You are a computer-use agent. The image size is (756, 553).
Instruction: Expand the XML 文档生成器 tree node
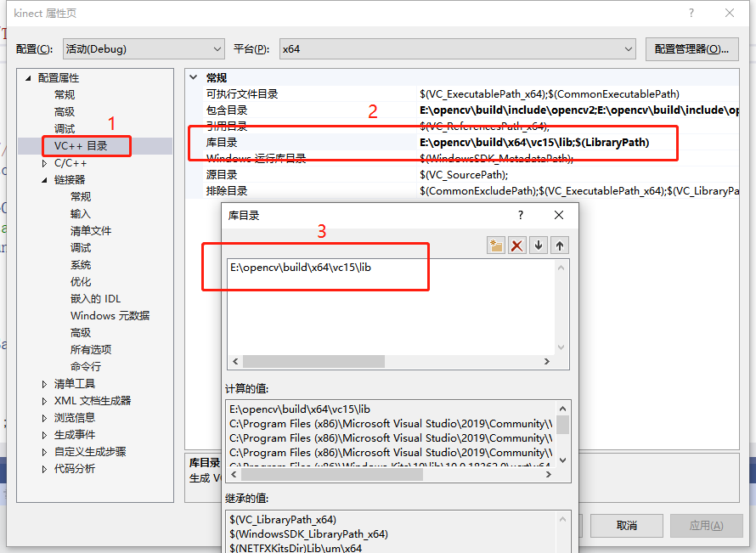coord(44,401)
